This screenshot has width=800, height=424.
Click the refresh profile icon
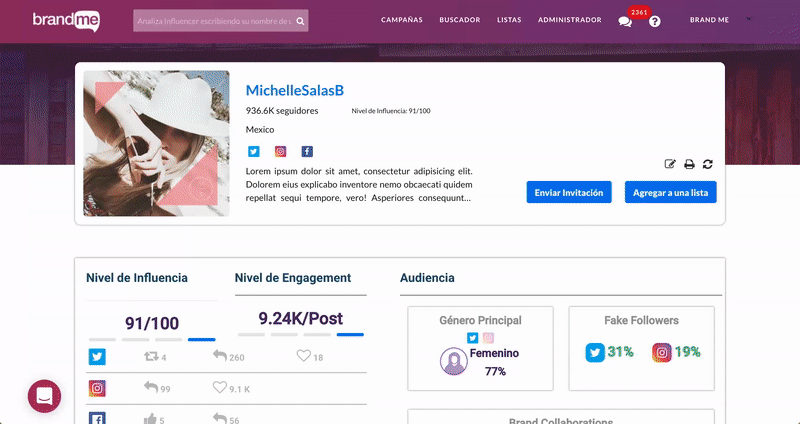pos(708,164)
